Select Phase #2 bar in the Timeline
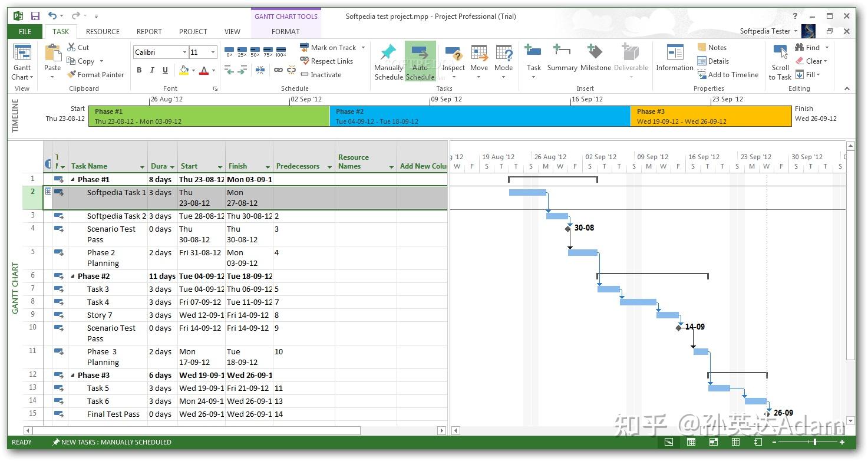This screenshot has height=461, width=868. point(480,116)
